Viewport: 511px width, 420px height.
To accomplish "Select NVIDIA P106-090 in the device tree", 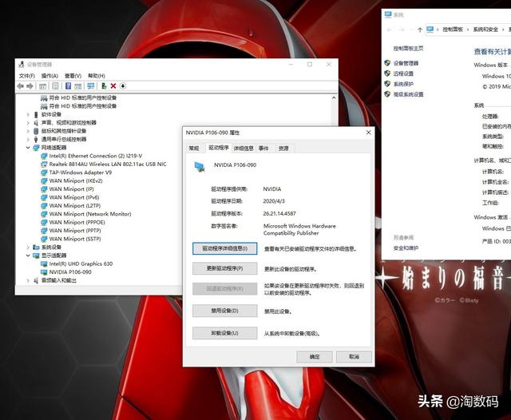I will click(70, 272).
